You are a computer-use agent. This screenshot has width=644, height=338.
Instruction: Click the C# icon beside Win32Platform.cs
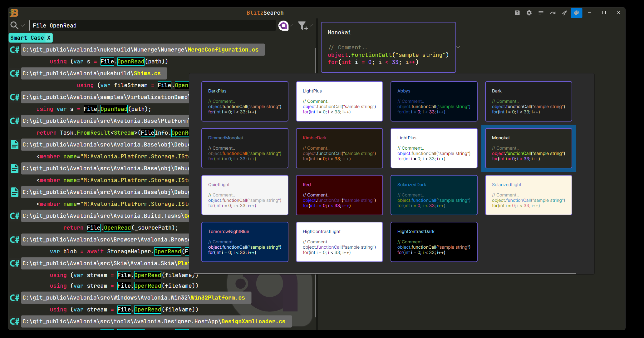point(15,298)
